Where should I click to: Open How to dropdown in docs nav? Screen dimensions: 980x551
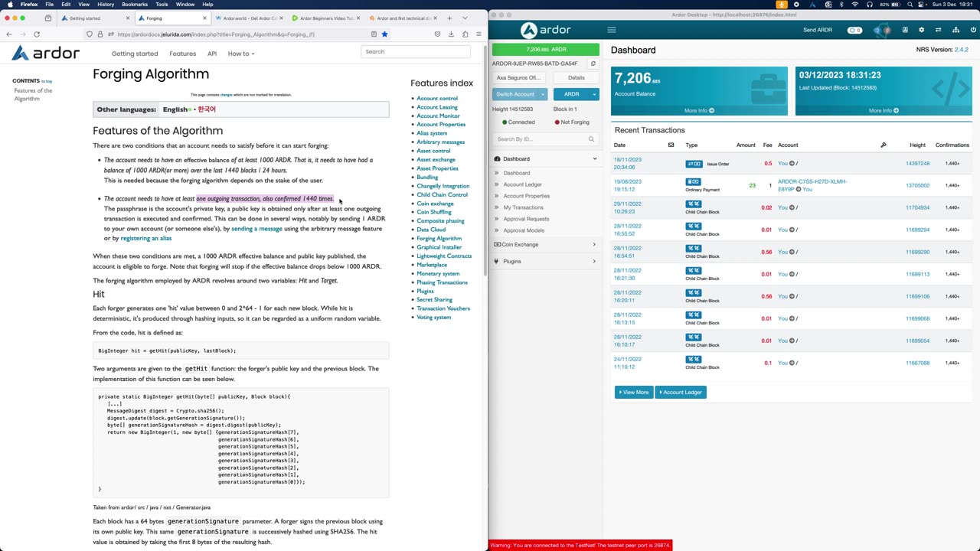241,54
